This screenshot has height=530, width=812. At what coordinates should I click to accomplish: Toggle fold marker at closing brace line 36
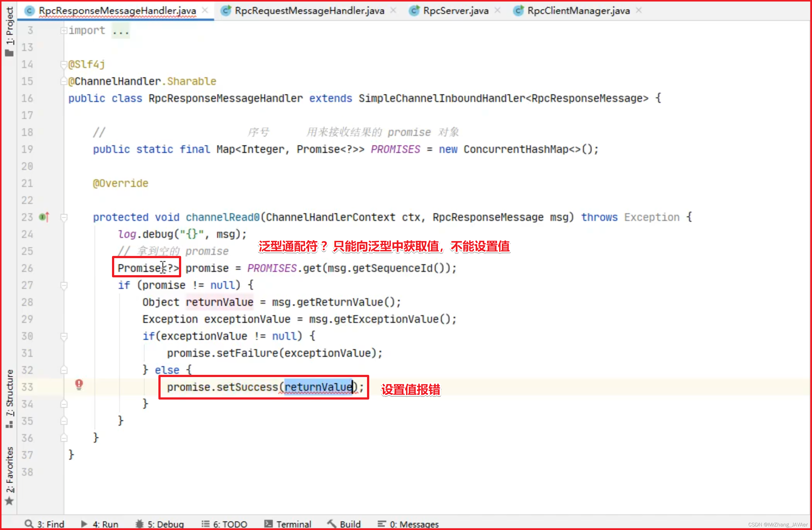click(63, 438)
